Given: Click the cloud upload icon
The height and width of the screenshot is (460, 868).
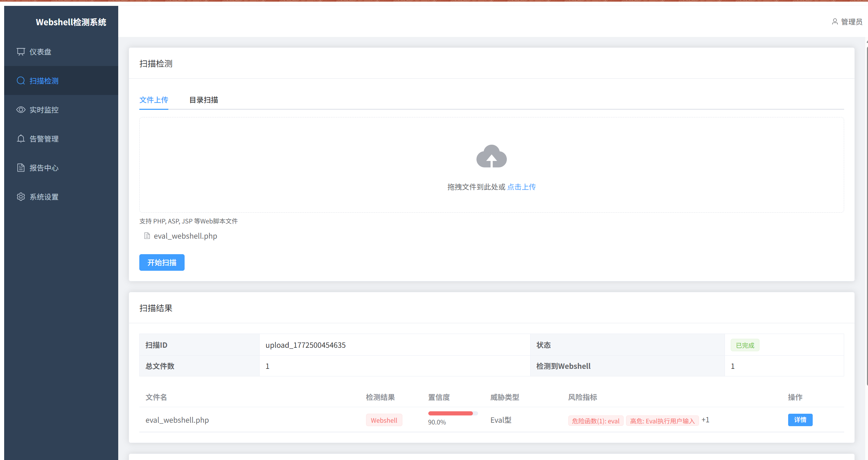Looking at the screenshot, I should 491,157.
